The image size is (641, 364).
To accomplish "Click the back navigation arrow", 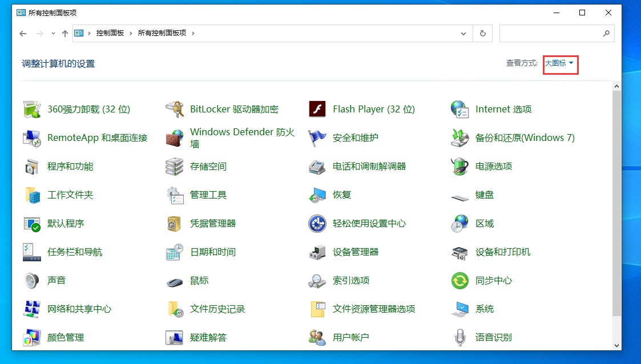I will coord(23,33).
